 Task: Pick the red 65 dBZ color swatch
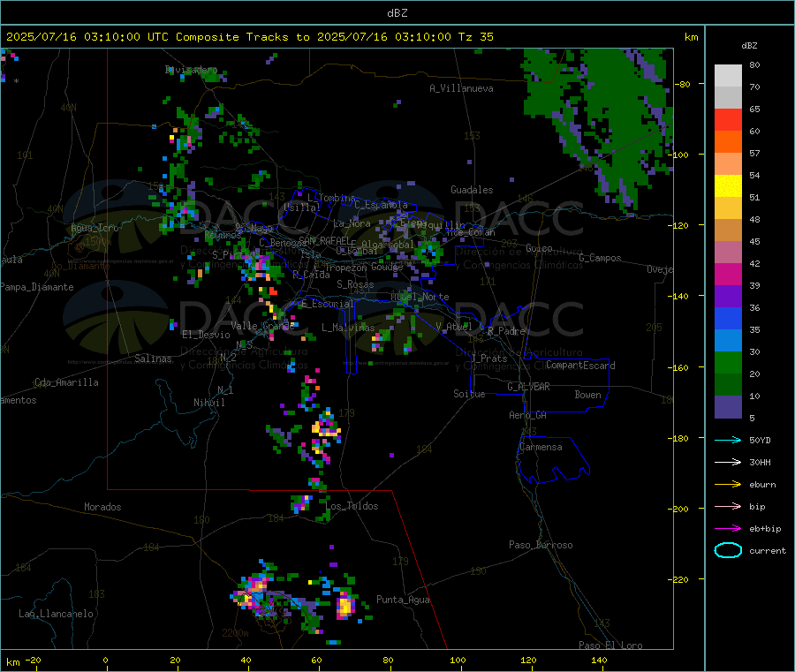[x=728, y=119]
